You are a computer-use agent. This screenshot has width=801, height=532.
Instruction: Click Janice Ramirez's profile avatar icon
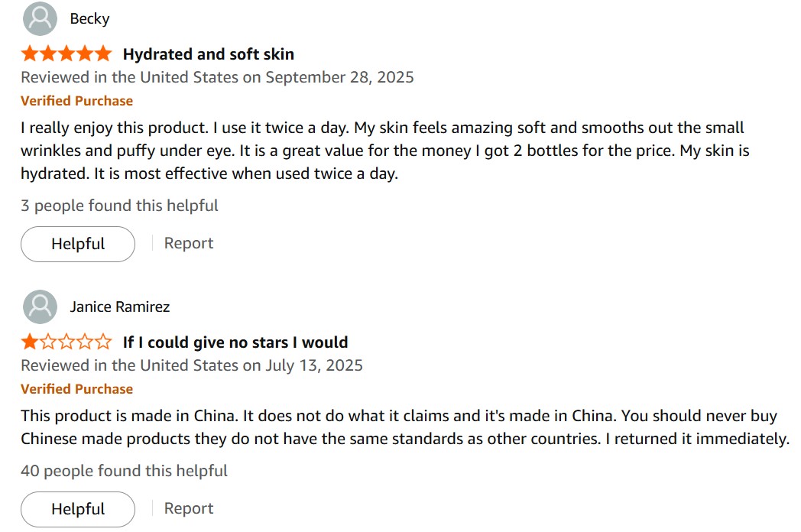tap(40, 307)
